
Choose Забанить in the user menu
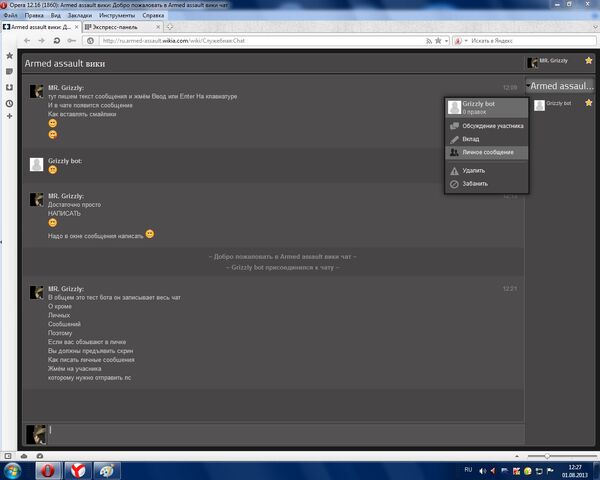coord(486,184)
